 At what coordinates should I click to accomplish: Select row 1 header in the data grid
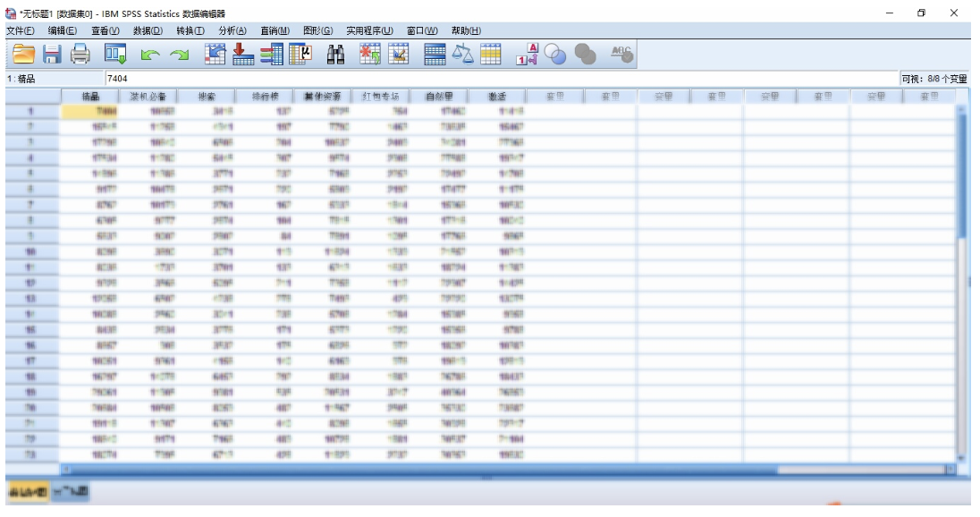tap(31, 112)
